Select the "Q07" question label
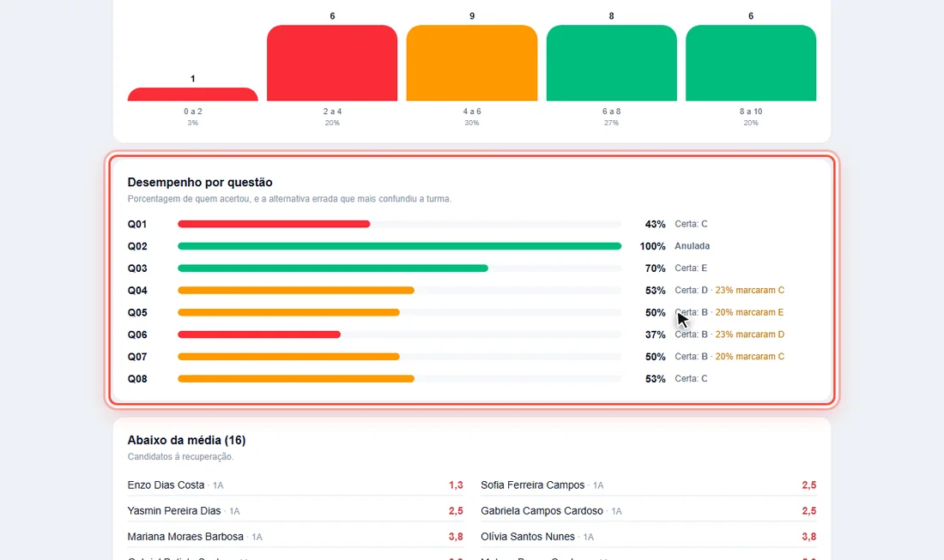Viewport: 944px width, 560px height. click(137, 357)
